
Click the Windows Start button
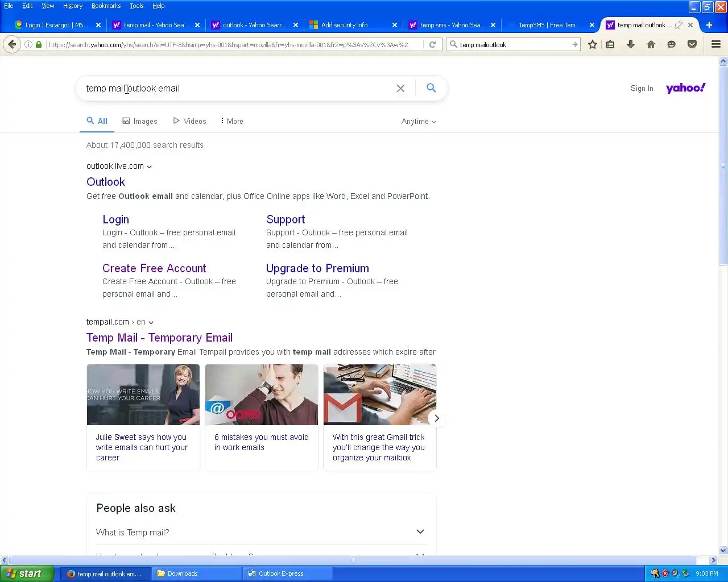pyautogui.click(x=27, y=573)
